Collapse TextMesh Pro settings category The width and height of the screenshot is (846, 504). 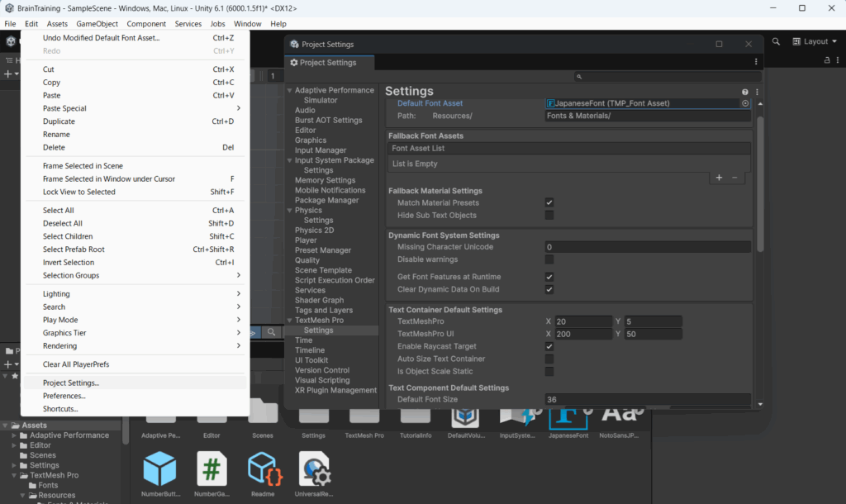click(x=290, y=321)
